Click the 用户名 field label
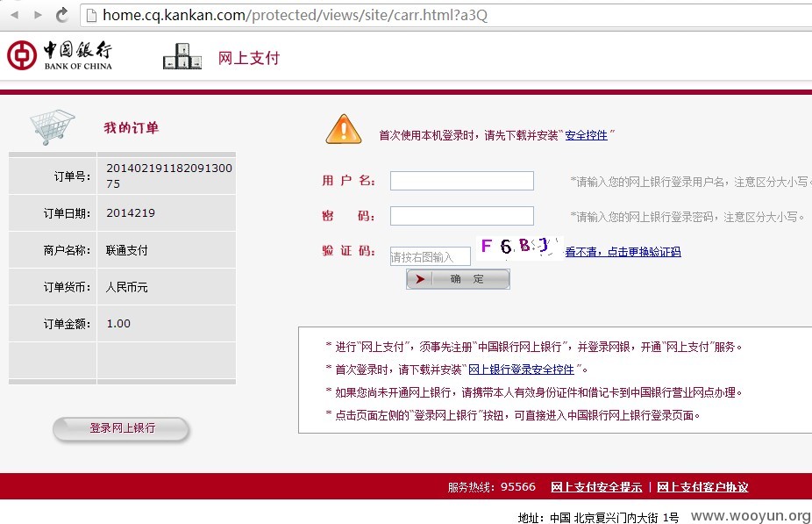 [x=348, y=181]
